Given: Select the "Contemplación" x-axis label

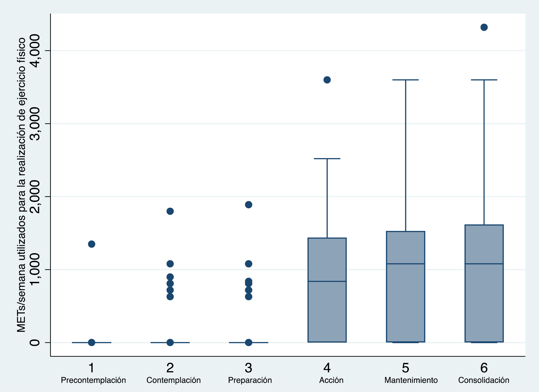Looking at the screenshot, I should 173,380.
